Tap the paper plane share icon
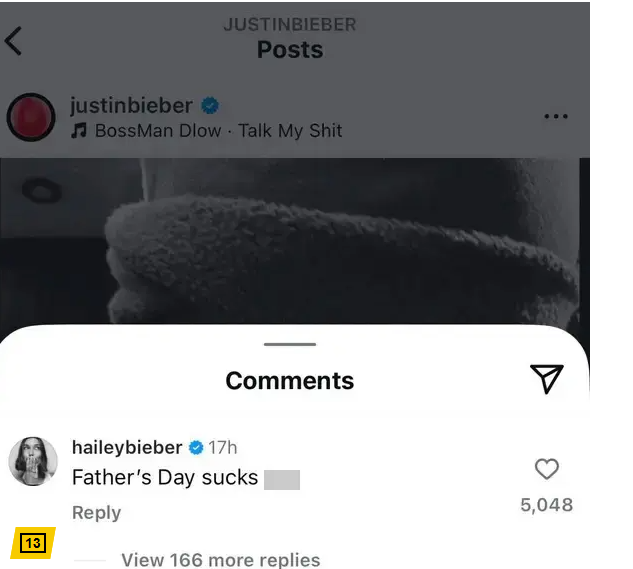Screen dimensions: 633x569 pyautogui.click(x=547, y=378)
